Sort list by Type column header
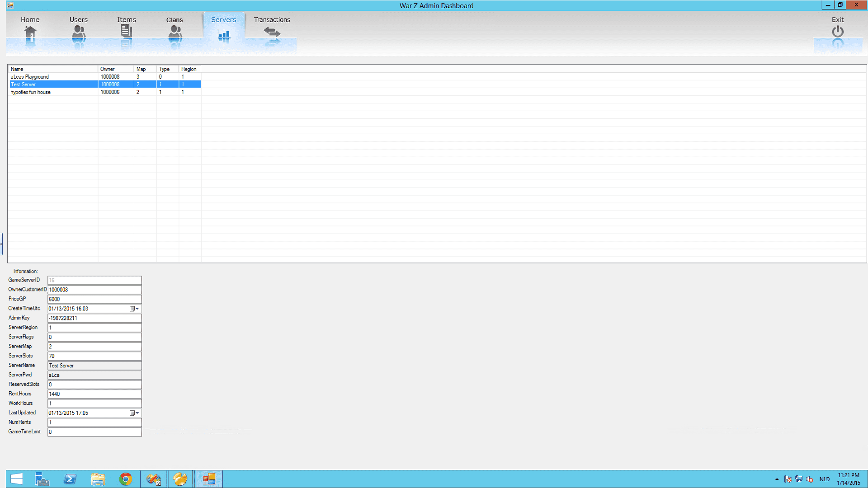 [x=168, y=69]
